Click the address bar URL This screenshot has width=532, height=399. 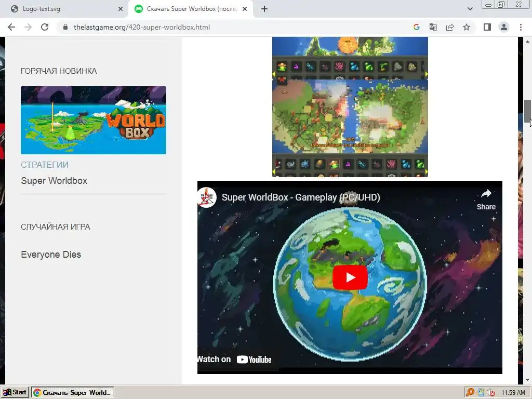click(x=142, y=27)
